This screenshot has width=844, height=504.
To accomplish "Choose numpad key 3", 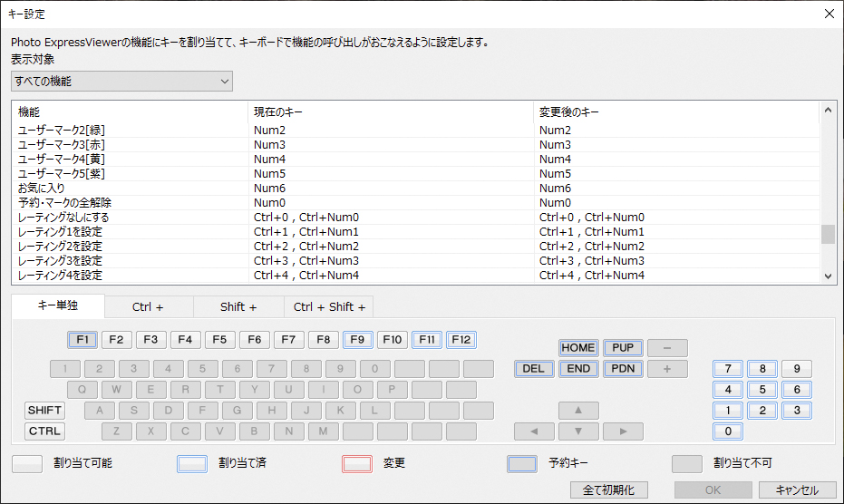I will click(x=797, y=411).
